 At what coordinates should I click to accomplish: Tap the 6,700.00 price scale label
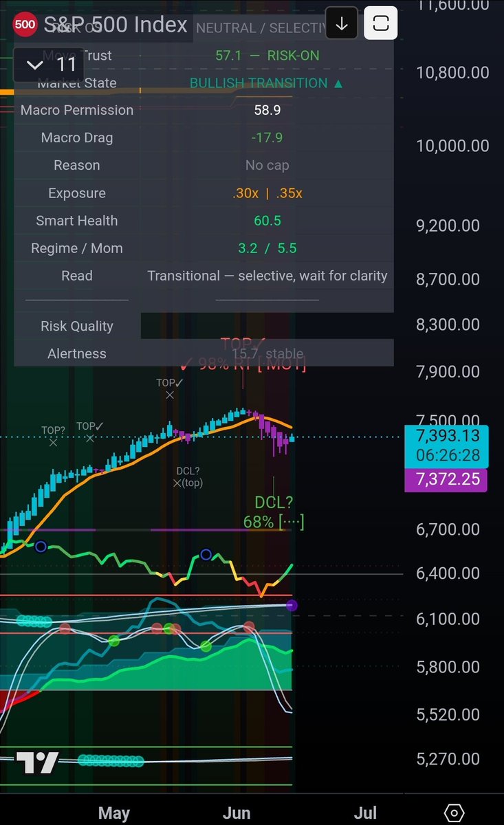(x=448, y=529)
